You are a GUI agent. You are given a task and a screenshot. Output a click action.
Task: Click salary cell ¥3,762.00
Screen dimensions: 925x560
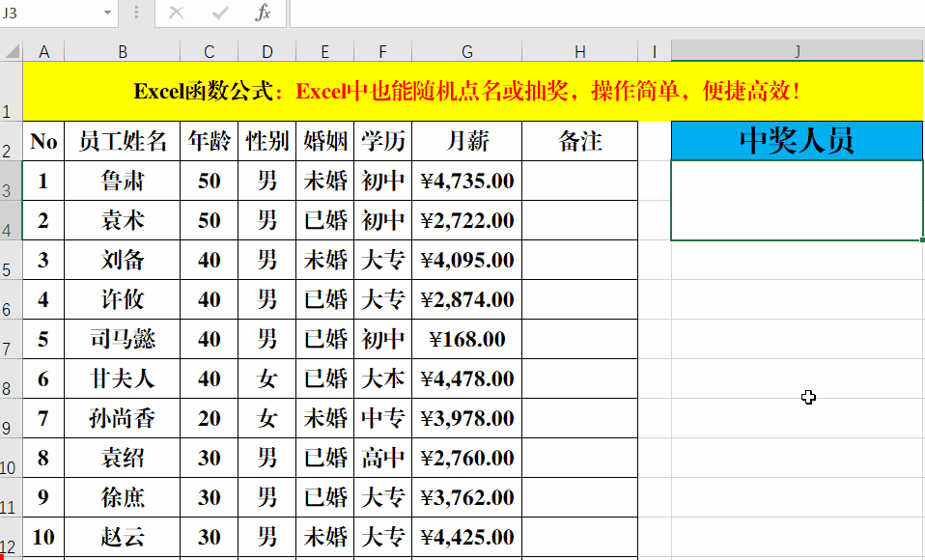(466, 497)
